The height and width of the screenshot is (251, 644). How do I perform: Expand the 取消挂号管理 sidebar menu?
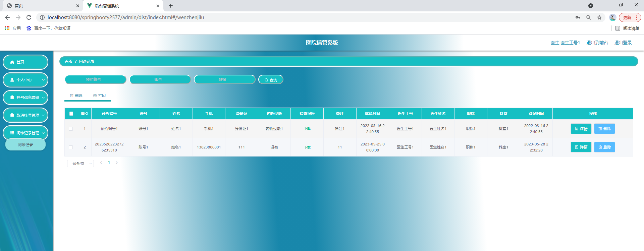pos(25,115)
